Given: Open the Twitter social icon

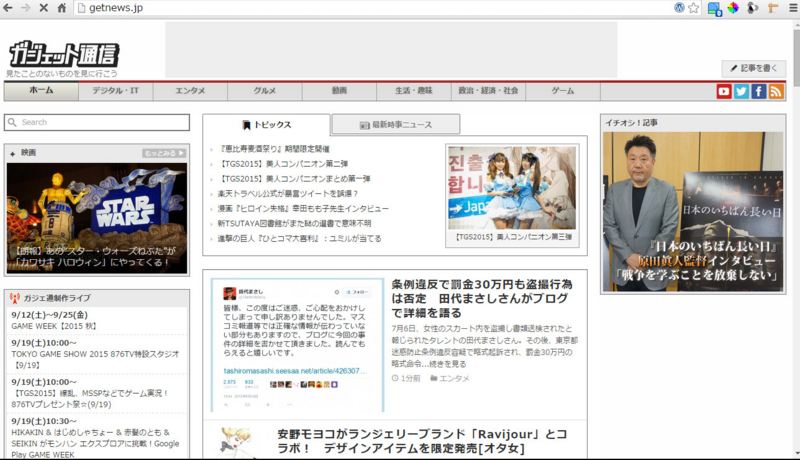Looking at the screenshot, I should coord(741,91).
